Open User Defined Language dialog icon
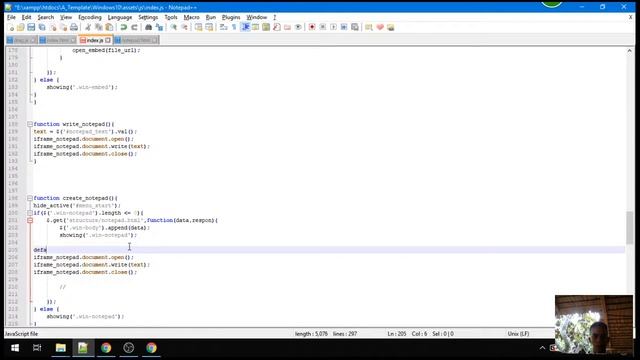640x360 pixels. click(255, 27)
